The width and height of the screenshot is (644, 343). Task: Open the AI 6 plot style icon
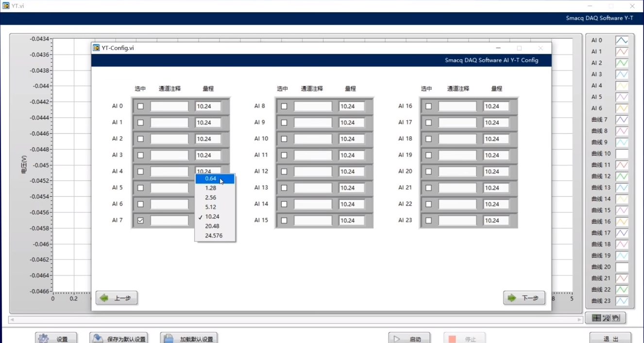click(622, 108)
